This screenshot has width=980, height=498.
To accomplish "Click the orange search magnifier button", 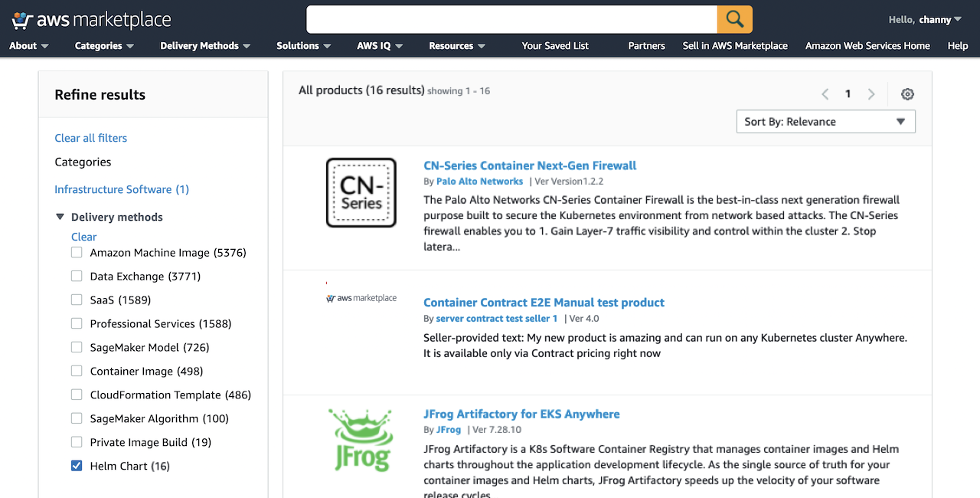I will [734, 19].
